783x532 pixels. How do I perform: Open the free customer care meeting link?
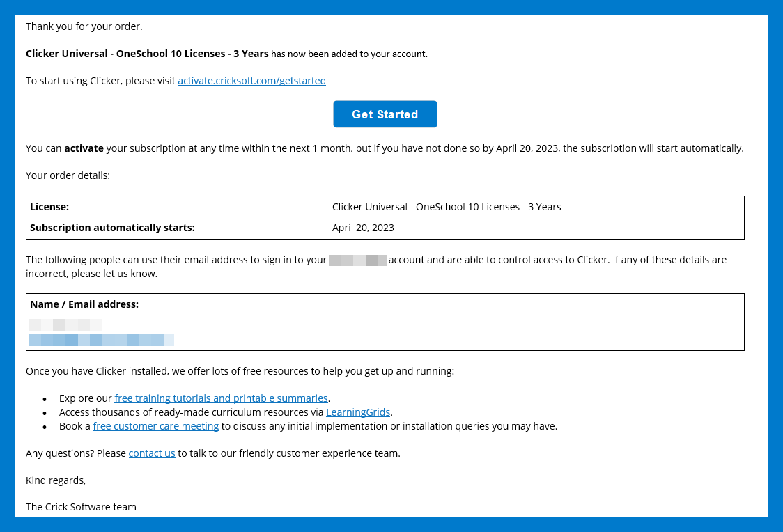pos(155,426)
